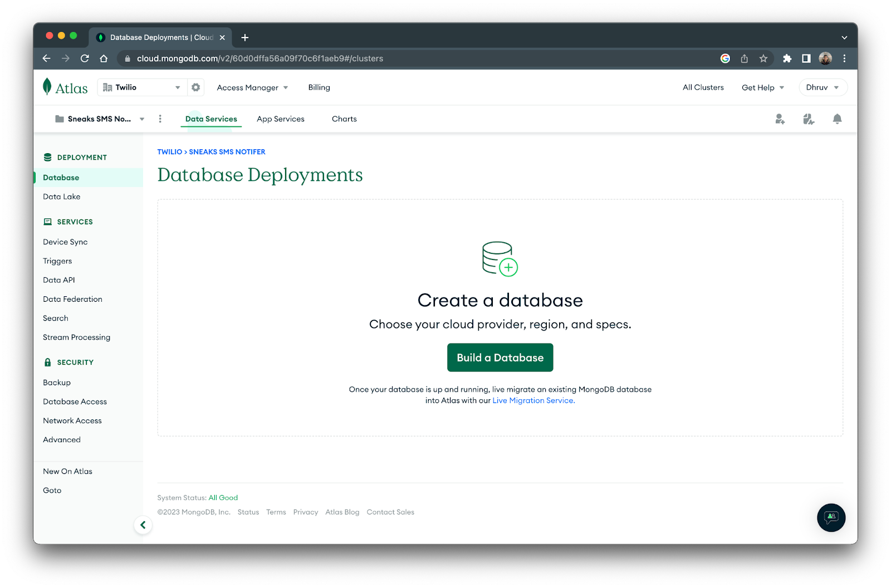Expand the Access Manager menu

[252, 87]
